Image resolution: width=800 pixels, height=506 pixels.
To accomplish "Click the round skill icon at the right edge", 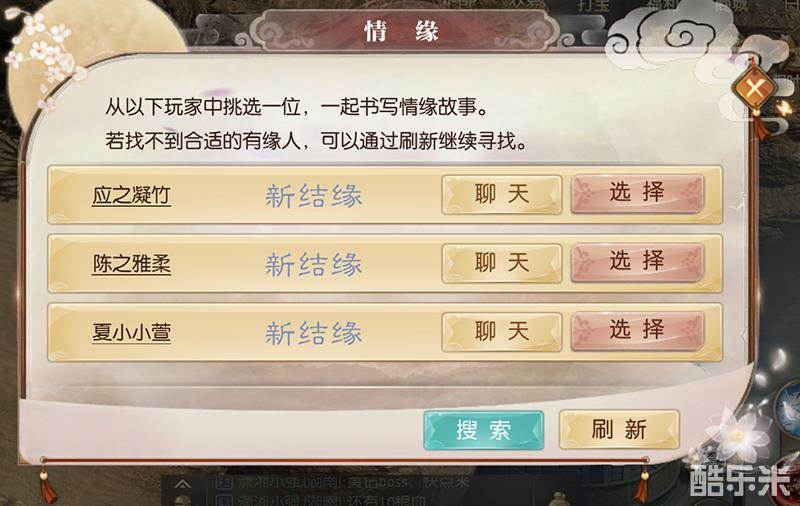I will click(x=788, y=407).
